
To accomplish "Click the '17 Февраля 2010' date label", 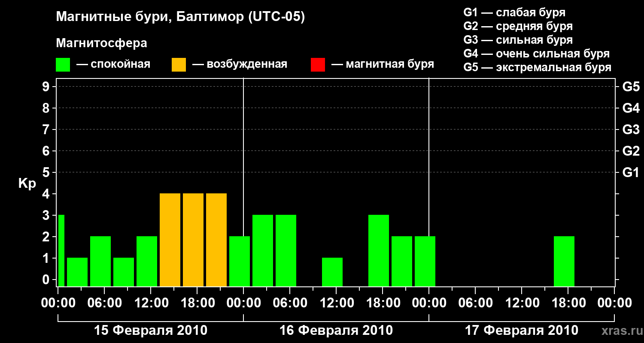I will (522, 331).
